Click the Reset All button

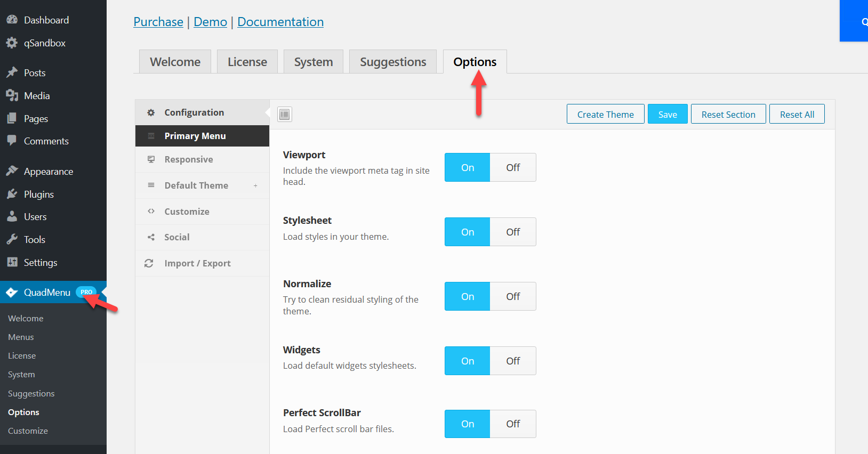click(797, 114)
